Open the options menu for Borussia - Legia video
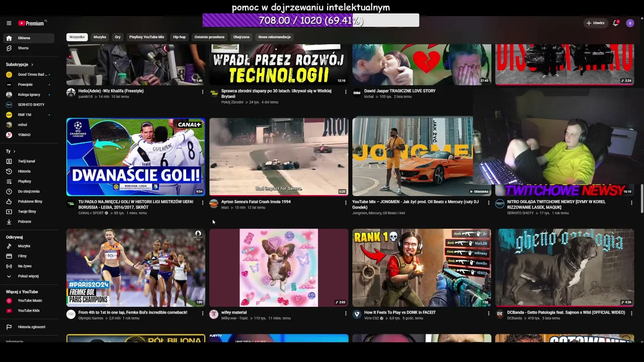This screenshot has height=362, width=644. coord(203,203)
